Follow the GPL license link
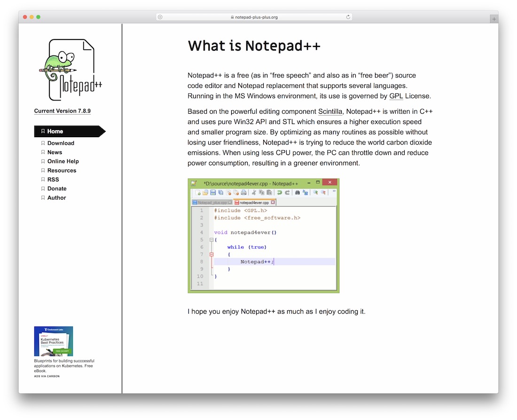 pyautogui.click(x=396, y=96)
